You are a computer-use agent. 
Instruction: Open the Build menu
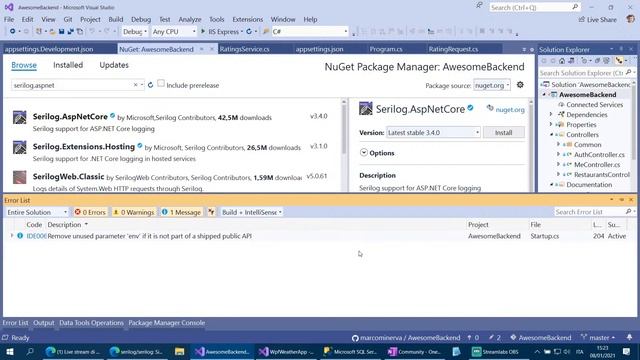(116, 19)
